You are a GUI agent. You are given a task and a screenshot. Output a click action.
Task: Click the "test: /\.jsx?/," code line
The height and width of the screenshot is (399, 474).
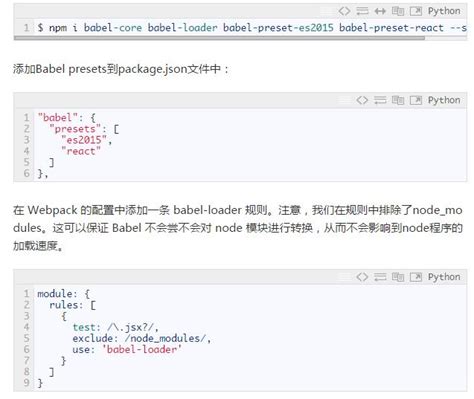click(x=116, y=327)
